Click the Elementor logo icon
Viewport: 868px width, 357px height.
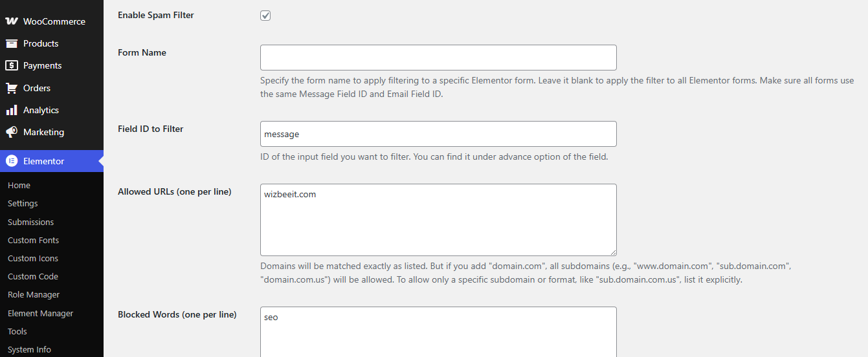(x=12, y=161)
